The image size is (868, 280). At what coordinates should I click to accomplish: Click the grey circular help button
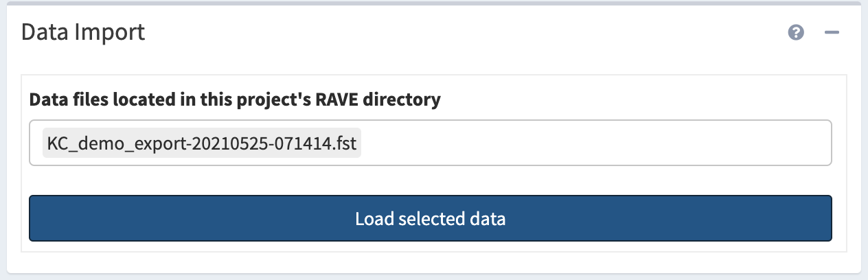[x=796, y=32]
